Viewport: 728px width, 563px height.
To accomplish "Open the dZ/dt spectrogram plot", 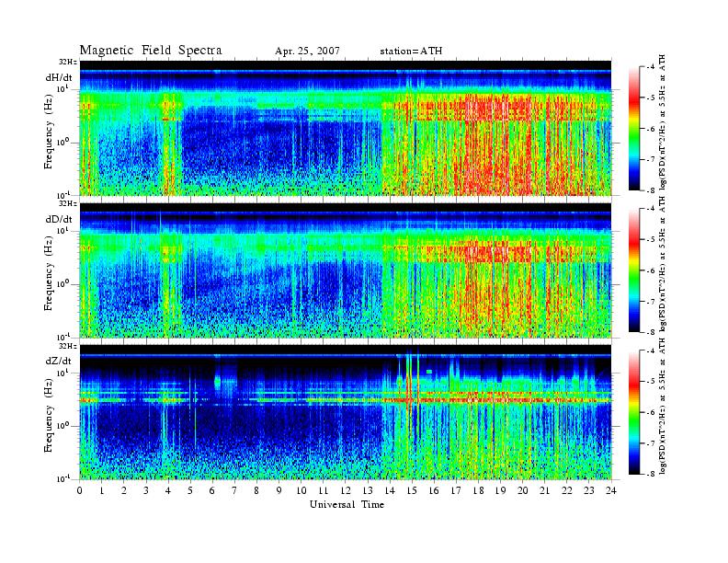I will pyautogui.click(x=346, y=412).
